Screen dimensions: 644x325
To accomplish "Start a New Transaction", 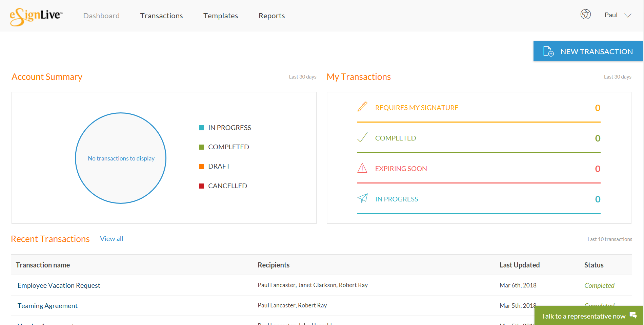I will pos(588,51).
